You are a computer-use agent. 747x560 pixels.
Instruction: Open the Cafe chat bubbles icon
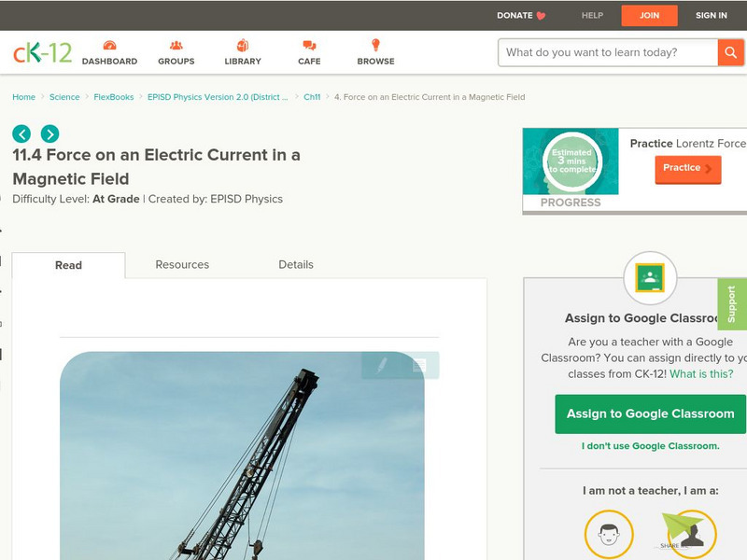pos(309,45)
